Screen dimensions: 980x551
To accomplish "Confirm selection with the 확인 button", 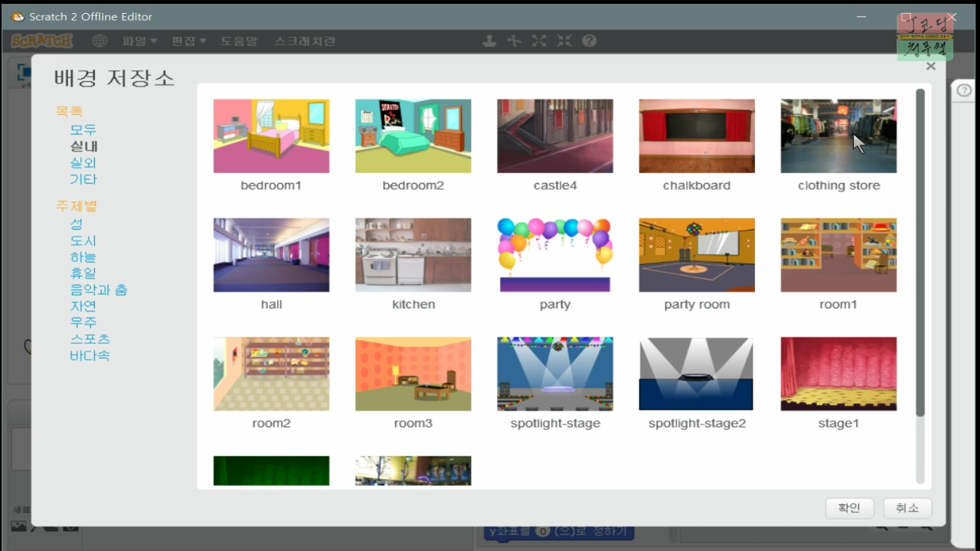I will point(850,508).
